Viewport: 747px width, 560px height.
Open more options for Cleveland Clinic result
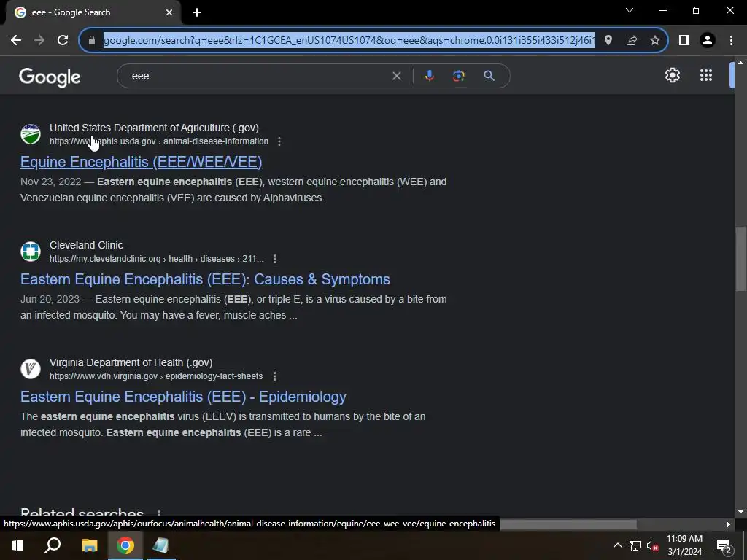[x=275, y=259]
